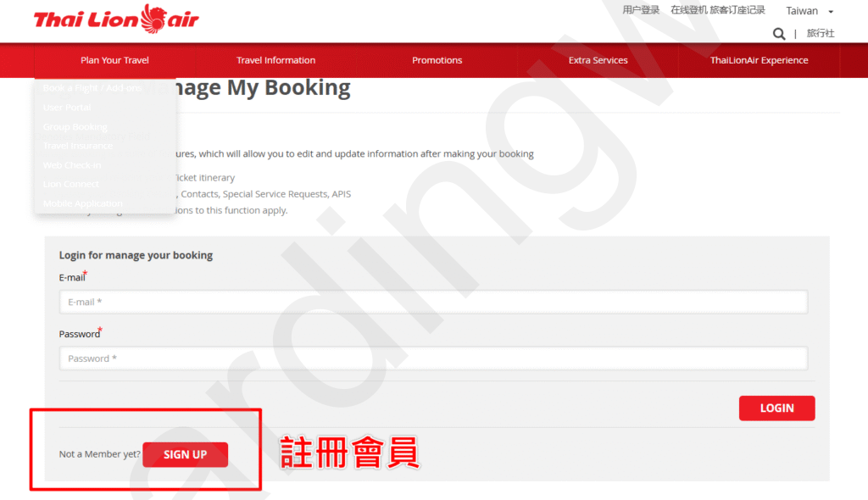The height and width of the screenshot is (500, 868).
Task: Open the Promotions menu
Action: click(x=437, y=60)
